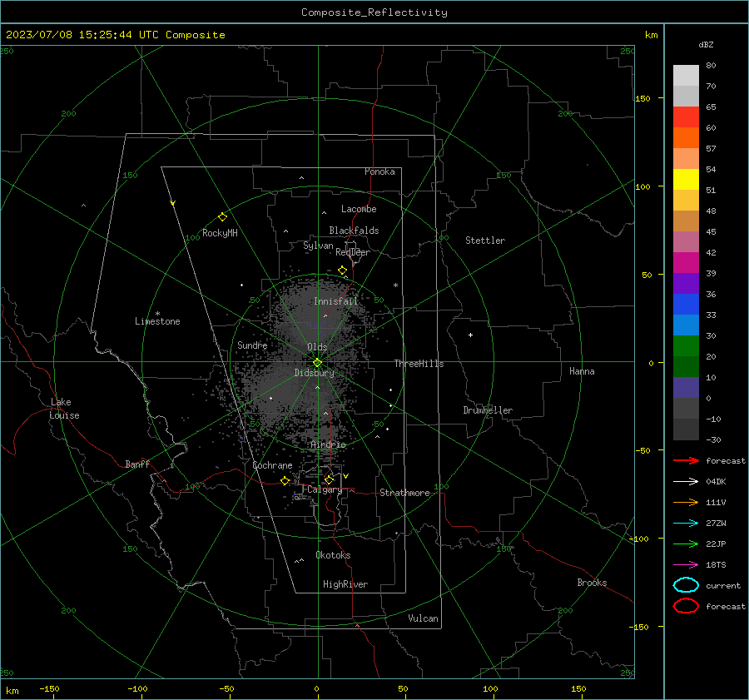
Task: Click the yellow diamond marker near RockyMH
Action: (x=222, y=217)
